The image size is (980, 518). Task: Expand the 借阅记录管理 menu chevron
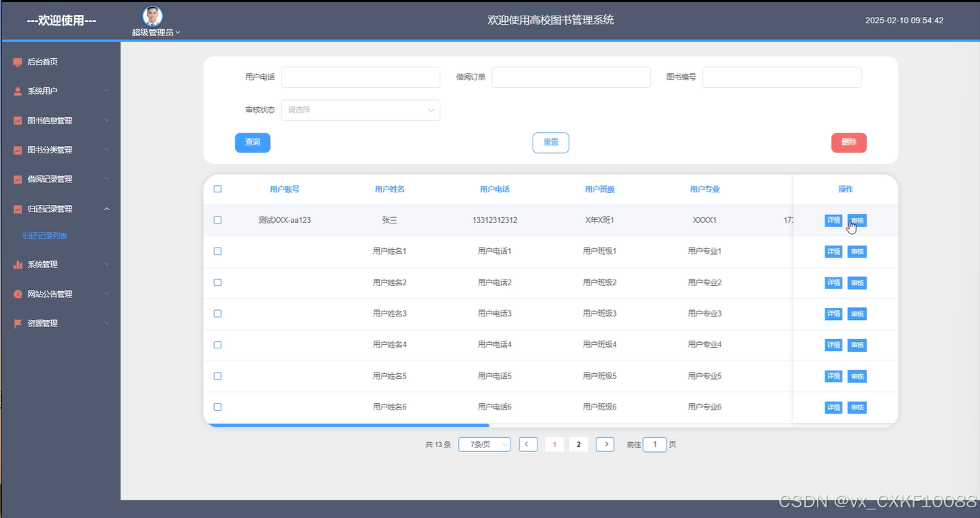(107, 179)
